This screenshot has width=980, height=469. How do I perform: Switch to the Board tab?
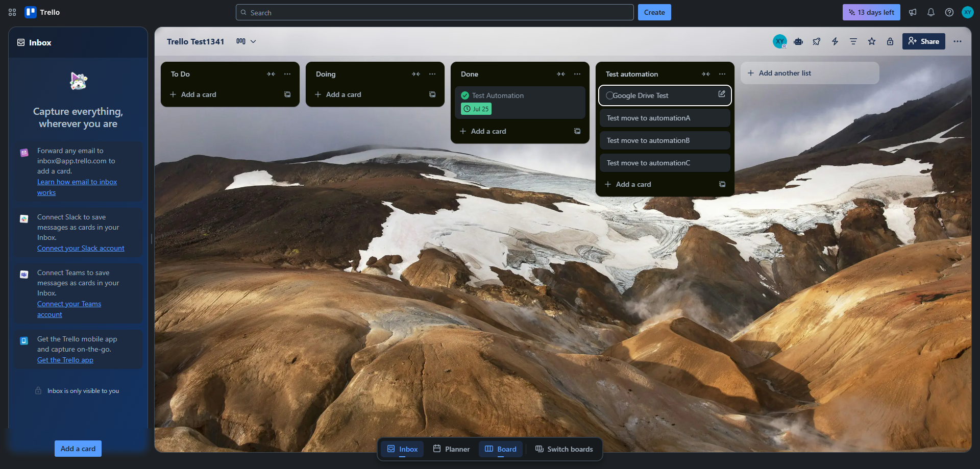[501, 449]
